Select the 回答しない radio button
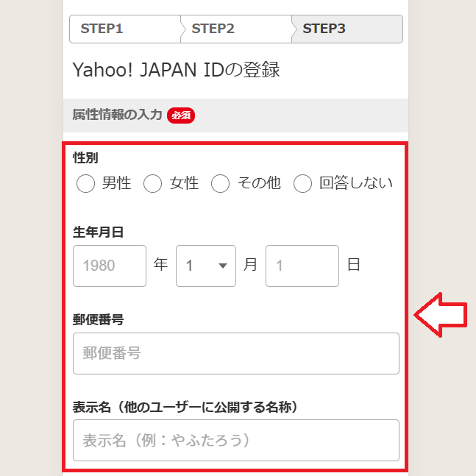This screenshot has height=476, width=476. pyautogui.click(x=302, y=183)
